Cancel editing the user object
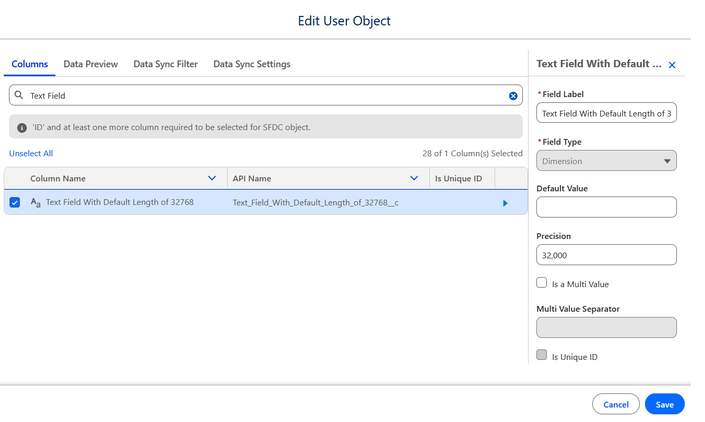 point(616,404)
